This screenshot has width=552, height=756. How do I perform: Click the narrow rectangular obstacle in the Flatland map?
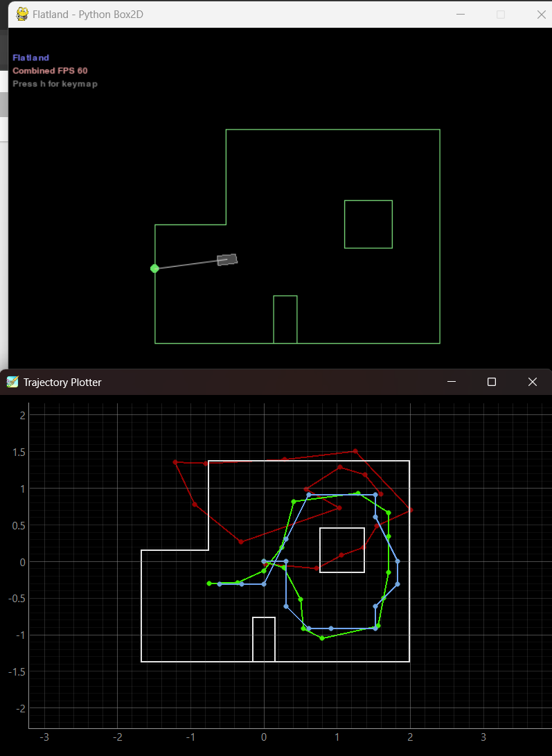point(285,319)
